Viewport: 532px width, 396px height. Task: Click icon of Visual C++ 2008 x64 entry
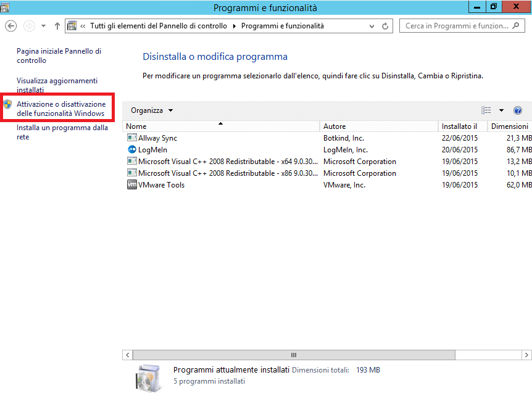pos(131,161)
